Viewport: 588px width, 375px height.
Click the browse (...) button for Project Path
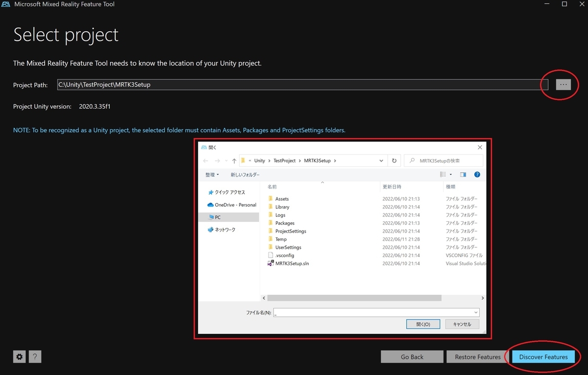[x=563, y=85]
